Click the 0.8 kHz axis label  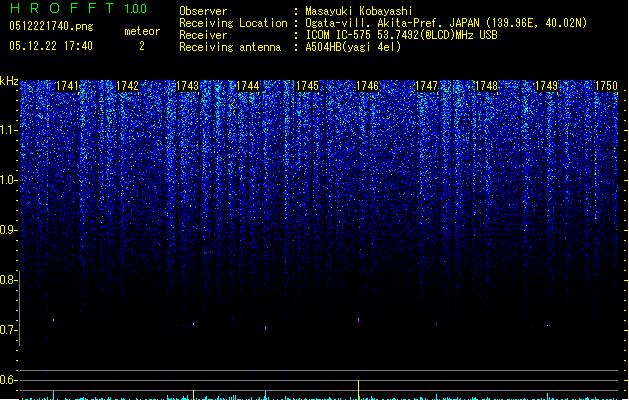(x=8, y=280)
